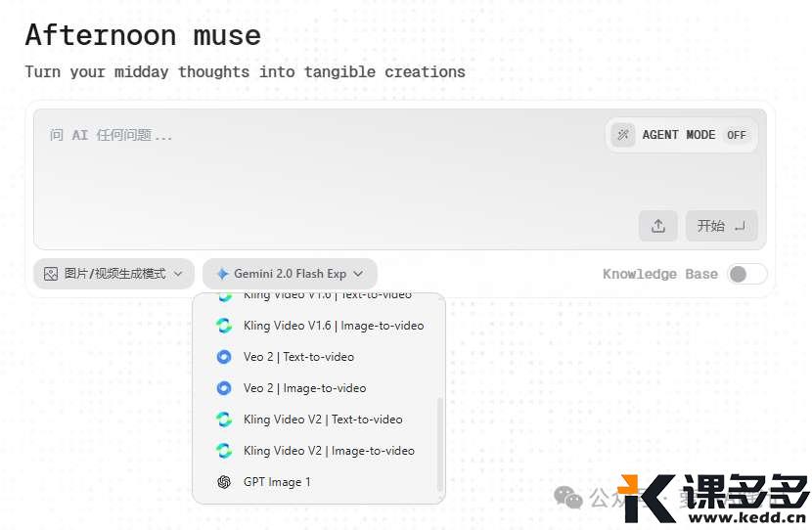Toggle the Knowledge Base switch
The width and height of the screenshot is (812, 530).
coord(746,274)
